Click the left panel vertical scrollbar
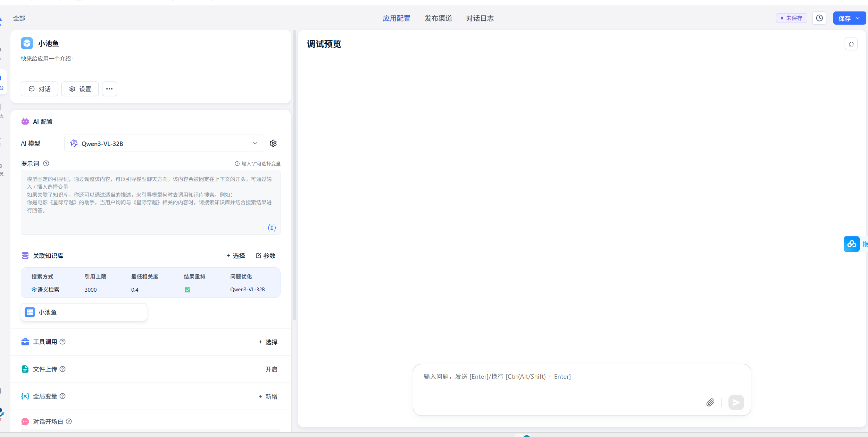The height and width of the screenshot is (437, 868). 294,173
